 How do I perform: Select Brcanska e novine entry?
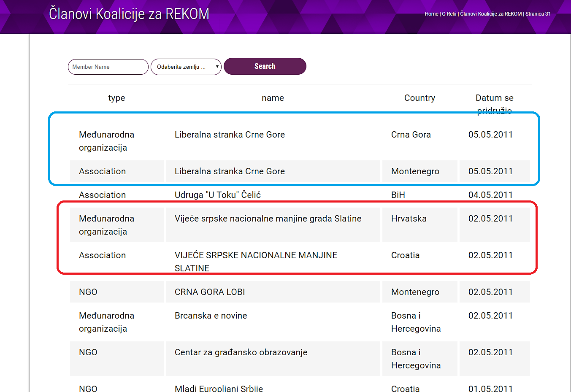(211, 316)
